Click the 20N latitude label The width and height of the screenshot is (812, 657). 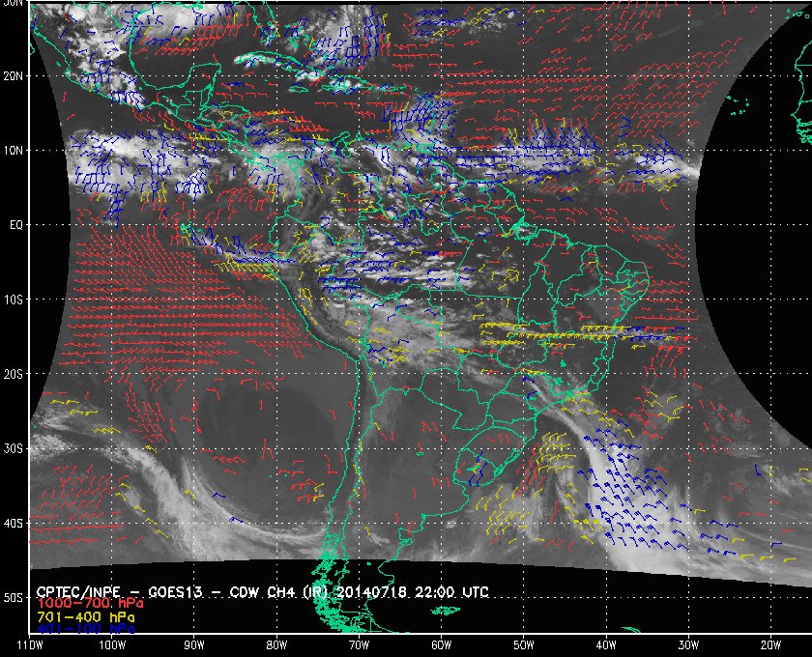(x=13, y=75)
